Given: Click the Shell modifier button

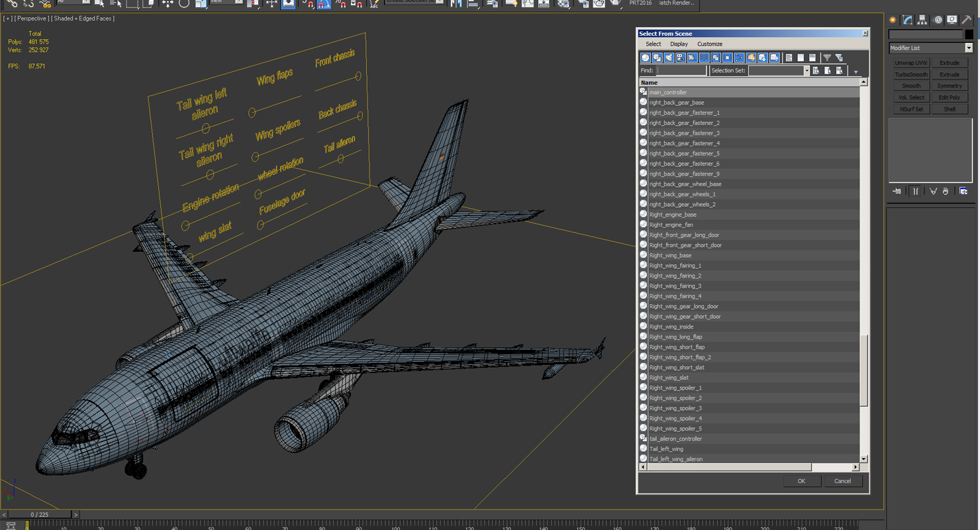Looking at the screenshot, I should pos(949,109).
